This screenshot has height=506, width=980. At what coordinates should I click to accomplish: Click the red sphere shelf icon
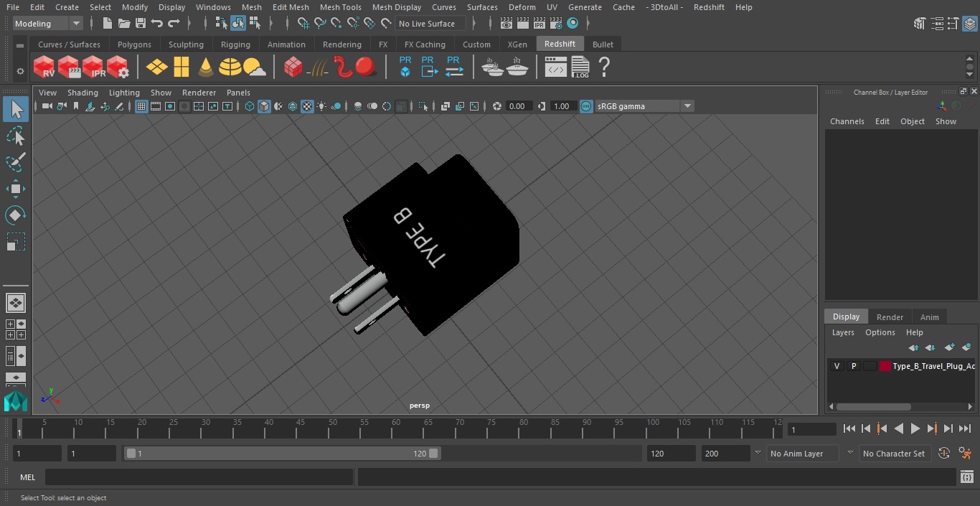(x=366, y=67)
